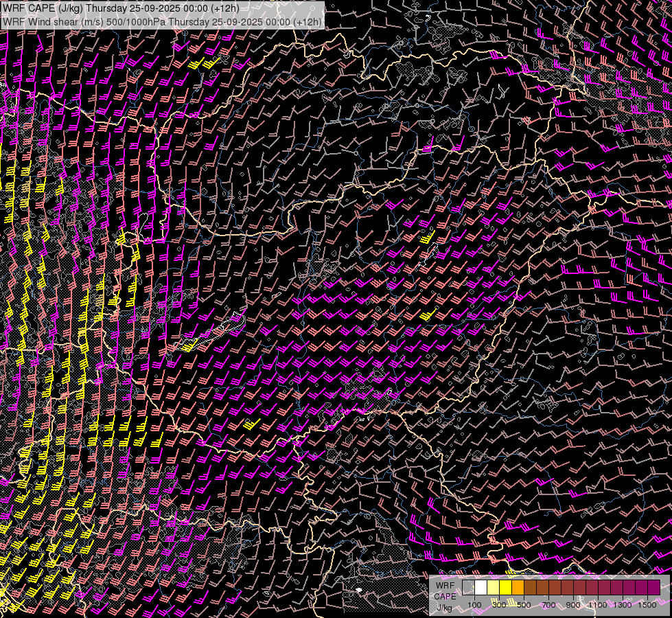672x618 pixels.
Task: Click the 900 value on the legend scale
Action: (573, 605)
